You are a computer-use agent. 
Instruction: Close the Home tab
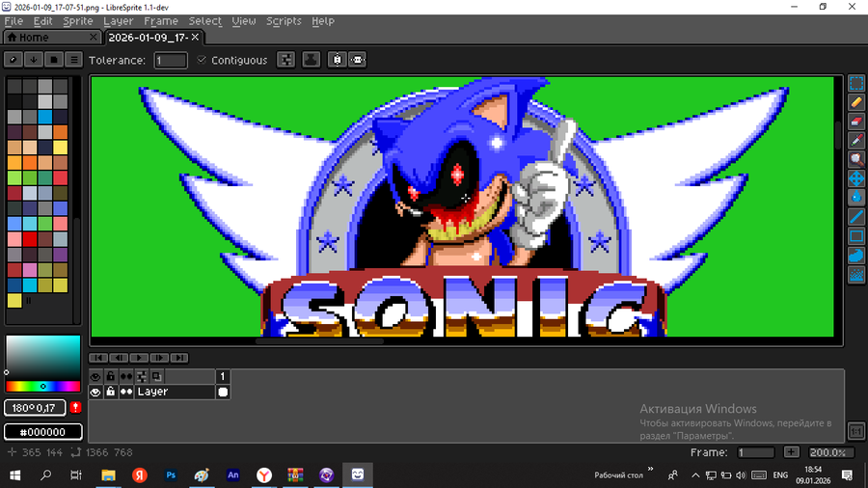93,37
